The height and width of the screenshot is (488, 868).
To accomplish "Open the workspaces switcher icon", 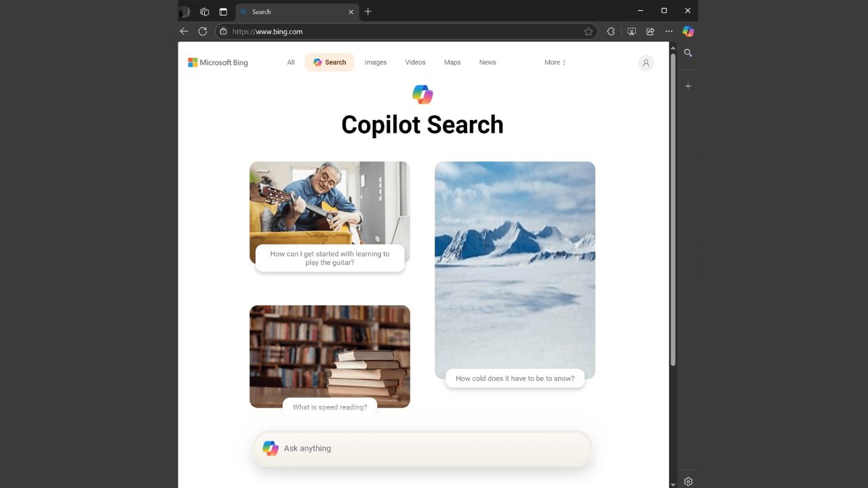I will 204,12.
